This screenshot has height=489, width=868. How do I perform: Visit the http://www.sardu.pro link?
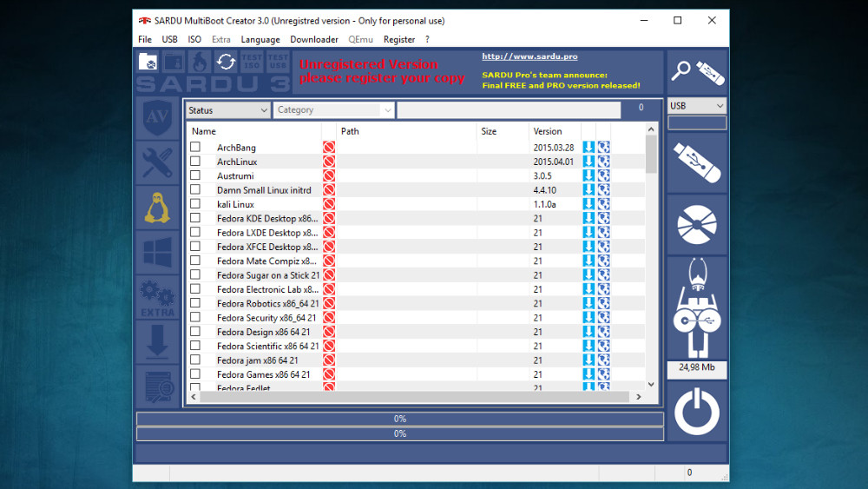tap(529, 56)
